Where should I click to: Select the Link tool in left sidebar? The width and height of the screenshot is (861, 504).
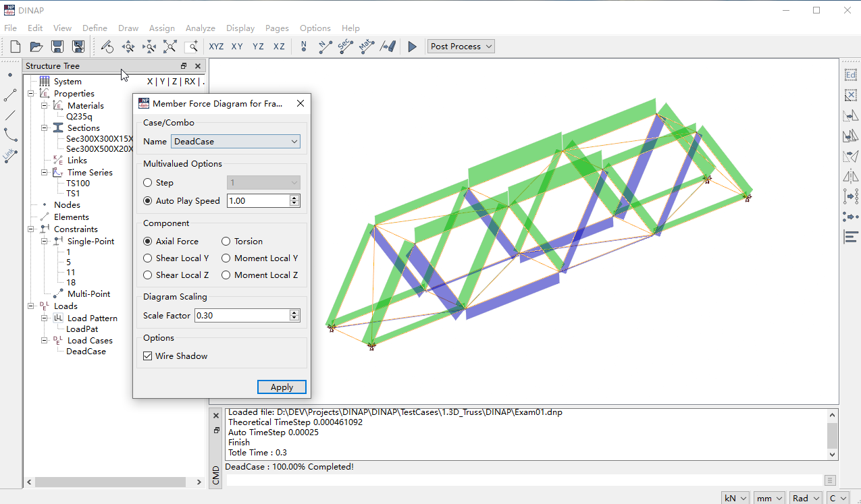coord(10,156)
